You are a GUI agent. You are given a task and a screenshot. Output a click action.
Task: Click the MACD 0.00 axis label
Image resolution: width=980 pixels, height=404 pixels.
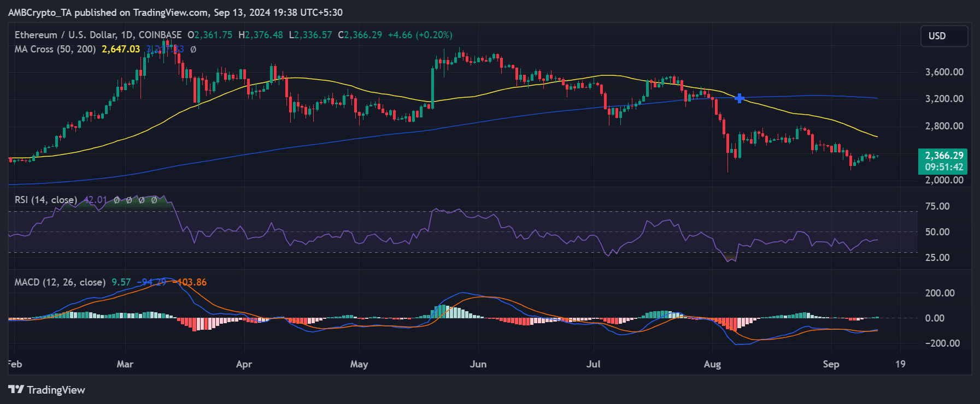click(x=934, y=318)
